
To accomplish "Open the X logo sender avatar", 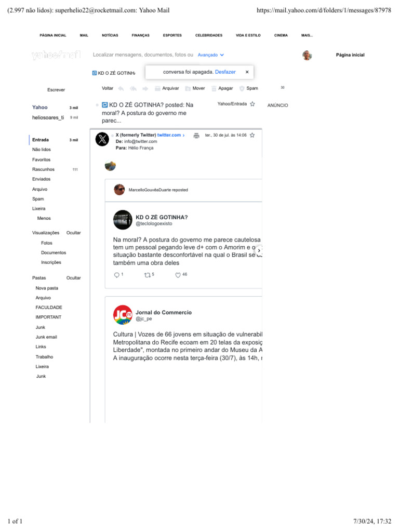I will pyautogui.click(x=102, y=139).
